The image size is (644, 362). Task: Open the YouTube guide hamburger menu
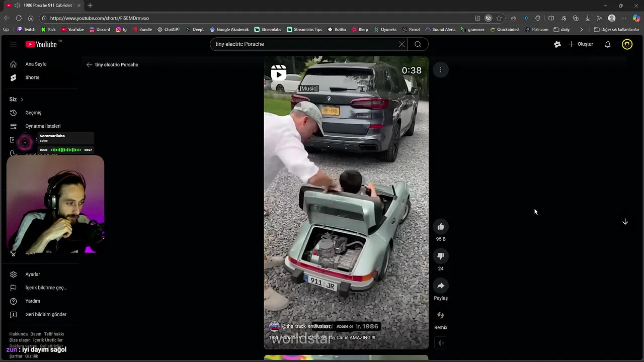coord(14,44)
